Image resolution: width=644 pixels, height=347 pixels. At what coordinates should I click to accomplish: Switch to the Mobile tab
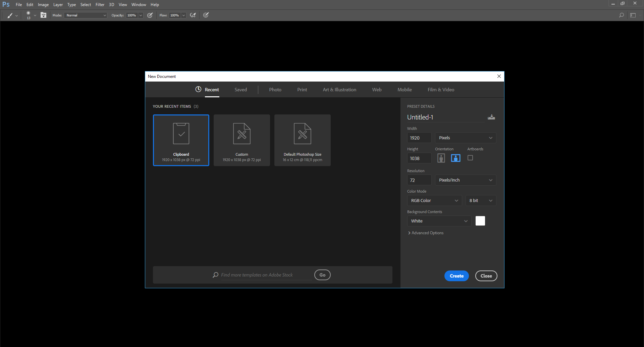tap(405, 90)
